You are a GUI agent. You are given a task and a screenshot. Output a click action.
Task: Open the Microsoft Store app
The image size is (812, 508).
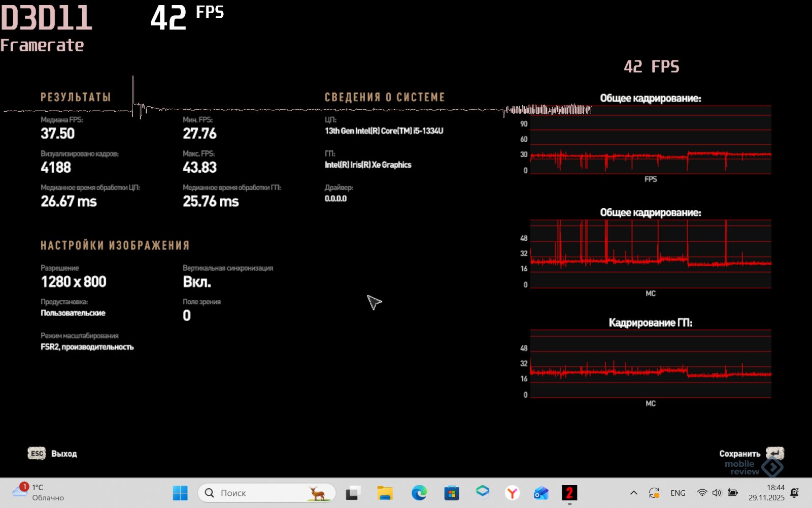[x=451, y=493]
